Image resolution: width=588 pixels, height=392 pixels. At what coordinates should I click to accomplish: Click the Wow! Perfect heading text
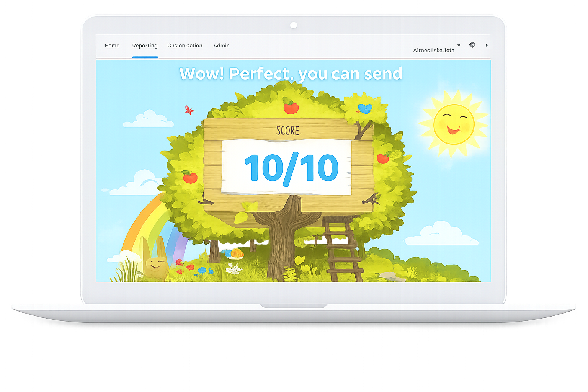pyautogui.click(x=291, y=73)
